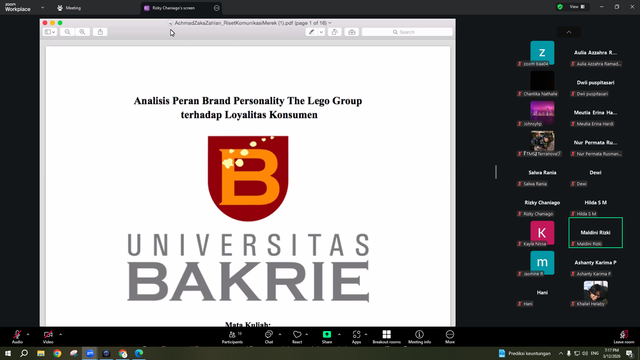Switch to the Meeting tab
Image resolution: width=640 pixels, height=360 pixels.
(x=69, y=8)
